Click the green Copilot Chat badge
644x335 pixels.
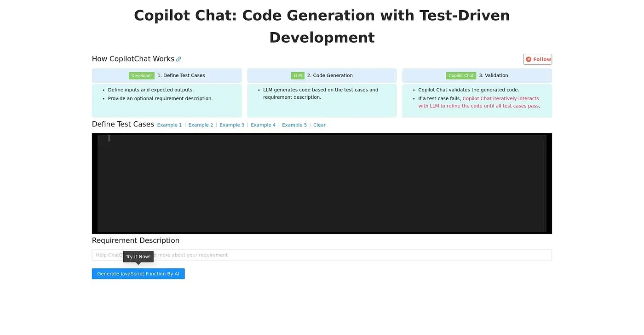coord(461,76)
